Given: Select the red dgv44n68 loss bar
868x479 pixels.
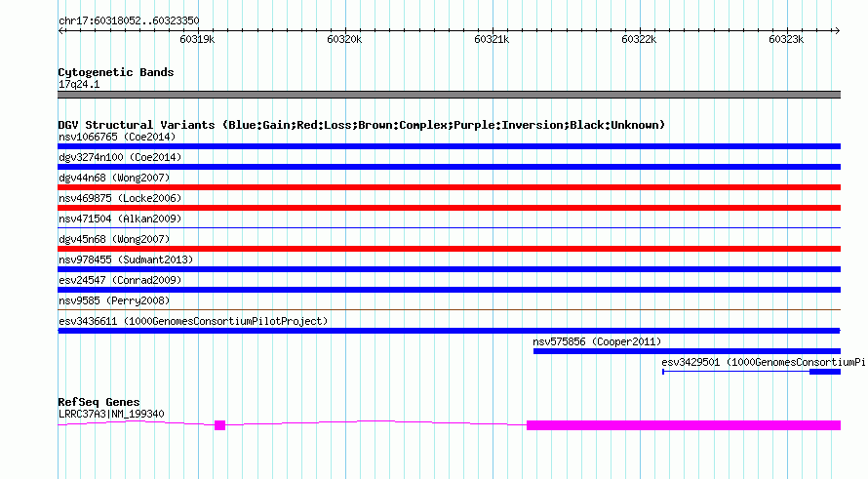Looking at the screenshot, I should click(449, 187).
